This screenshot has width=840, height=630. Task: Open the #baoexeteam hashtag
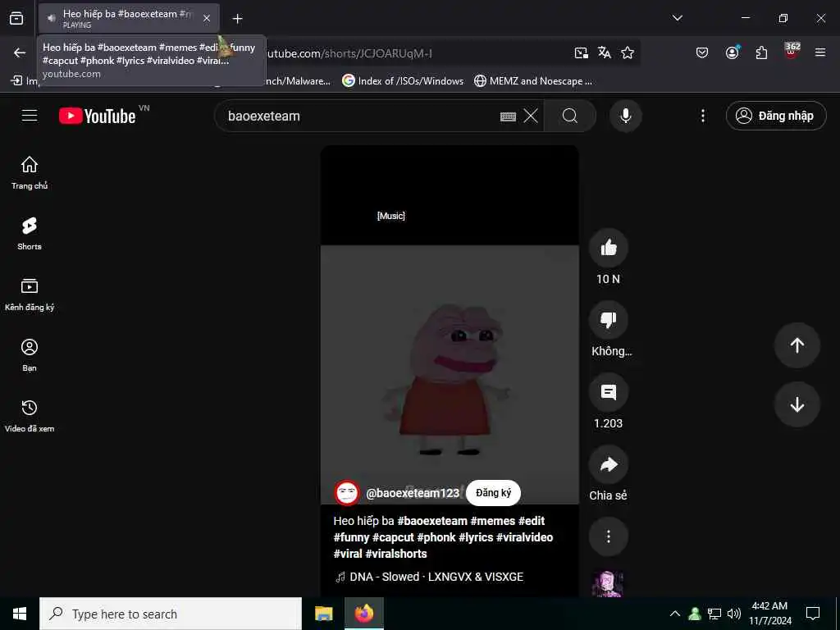[x=432, y=521]
